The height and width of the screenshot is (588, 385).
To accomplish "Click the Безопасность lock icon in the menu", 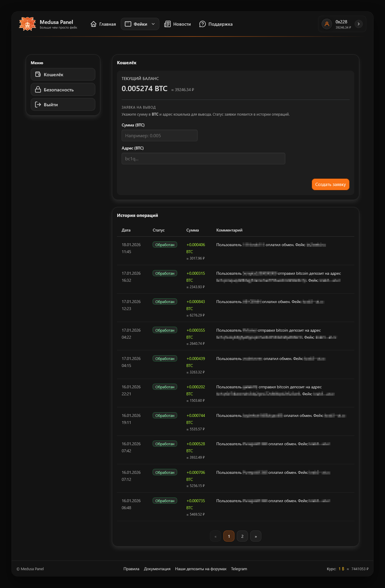I will pos(38,90).
